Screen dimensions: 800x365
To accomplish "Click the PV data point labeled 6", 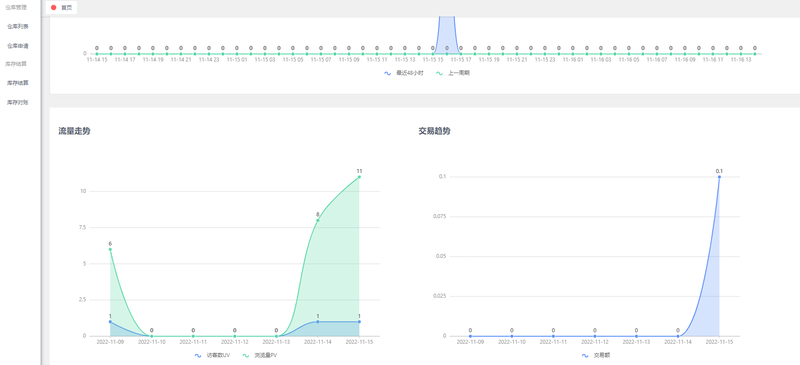I will click(110, 249).
